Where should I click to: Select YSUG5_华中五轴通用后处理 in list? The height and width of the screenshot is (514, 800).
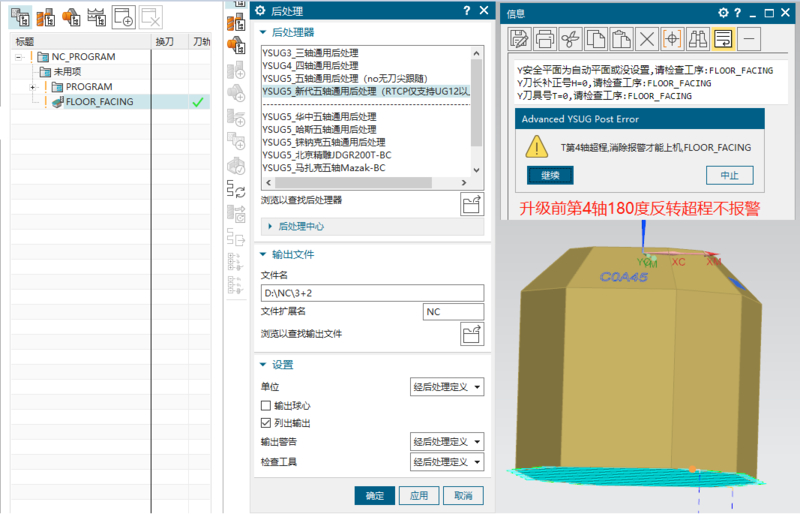coord(319,117)
